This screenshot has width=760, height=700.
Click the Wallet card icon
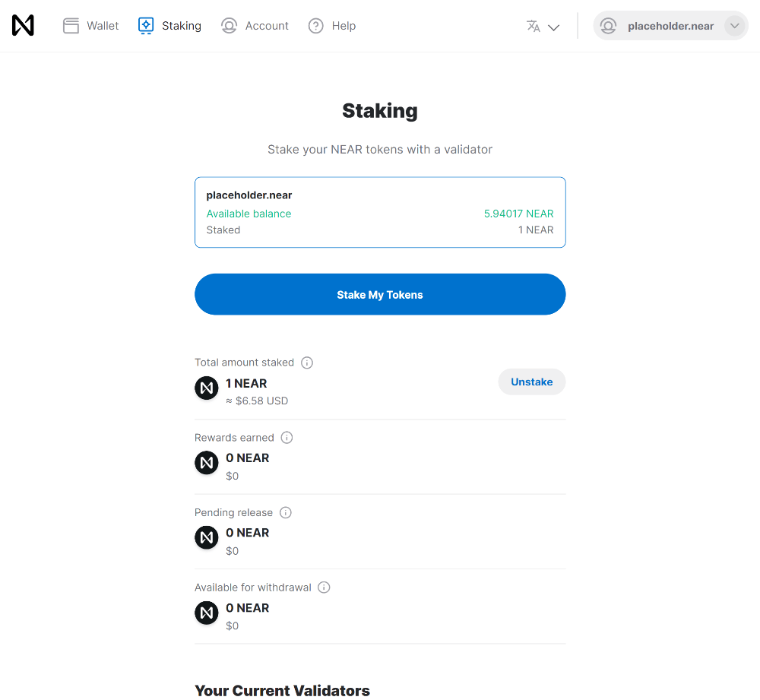click(x=71, y=26)
